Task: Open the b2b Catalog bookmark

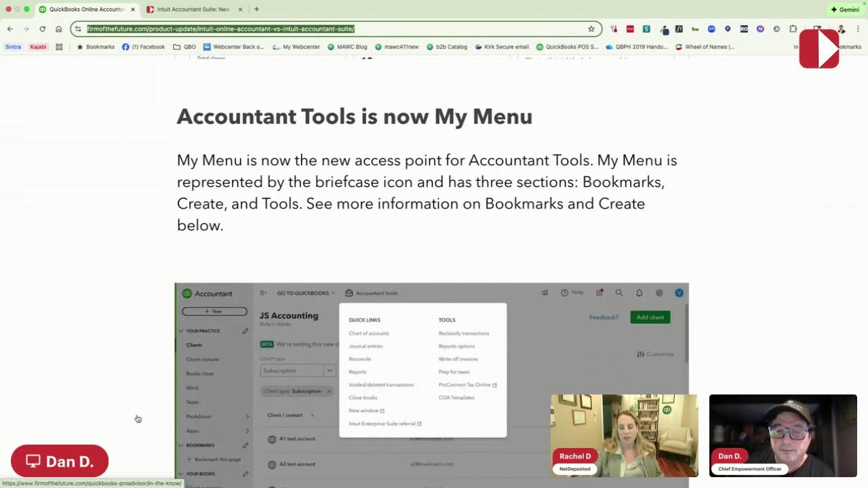Action: 447,47
